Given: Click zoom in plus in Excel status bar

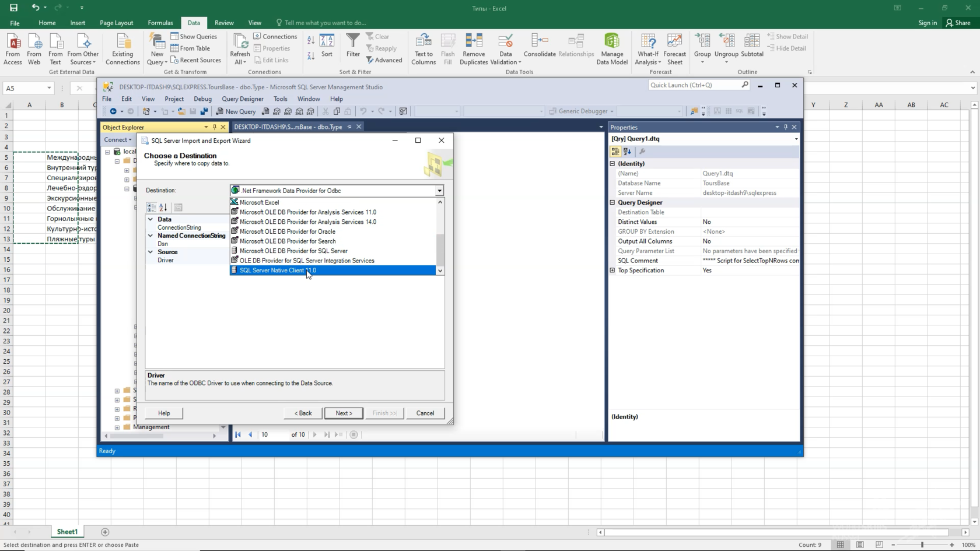Looking at the screenshot, I should 952,545.
